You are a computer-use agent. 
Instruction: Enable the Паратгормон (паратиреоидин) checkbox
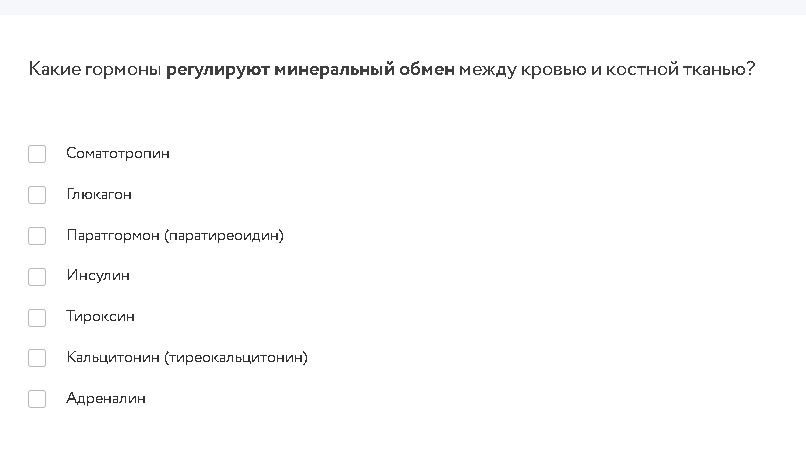(37, 236)
